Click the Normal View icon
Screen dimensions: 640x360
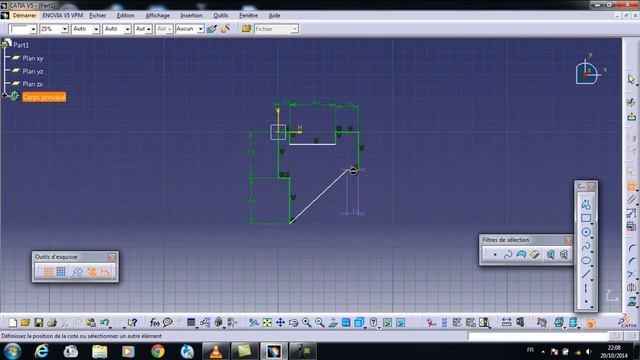[x=333, y=323]
